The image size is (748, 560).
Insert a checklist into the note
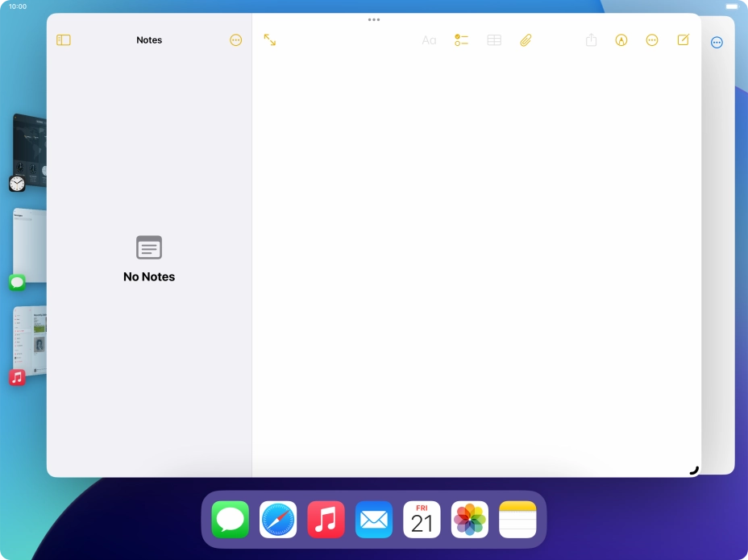pyautogui.click(x=461, y=40)
